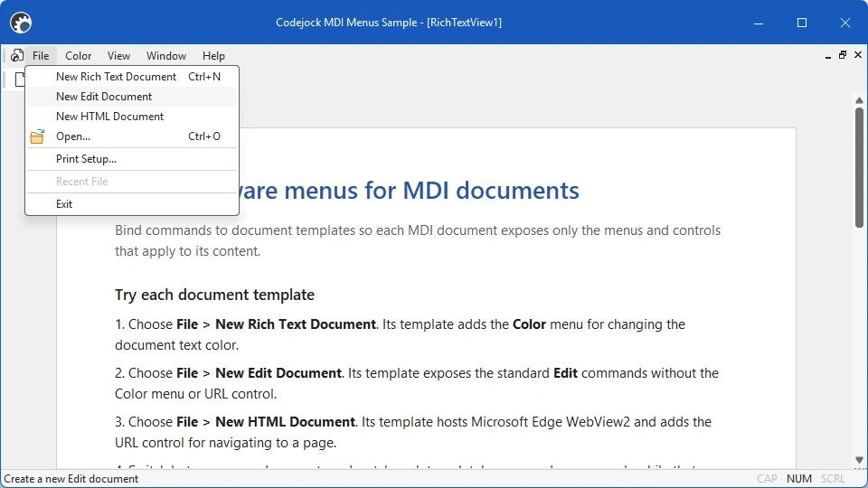Select New Edit Document
Screen dimensions: 868x488
tap(132, 97)
